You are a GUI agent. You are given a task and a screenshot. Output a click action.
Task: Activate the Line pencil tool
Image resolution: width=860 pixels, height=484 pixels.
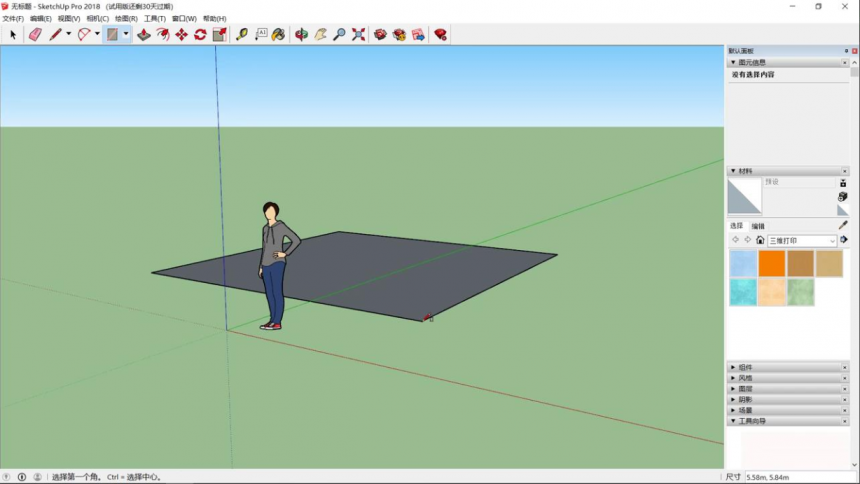coord(55,35)
